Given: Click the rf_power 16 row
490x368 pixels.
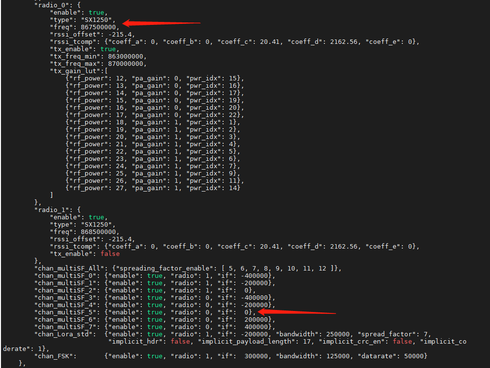Looking at the screenshot, I should tap(155, 108).
